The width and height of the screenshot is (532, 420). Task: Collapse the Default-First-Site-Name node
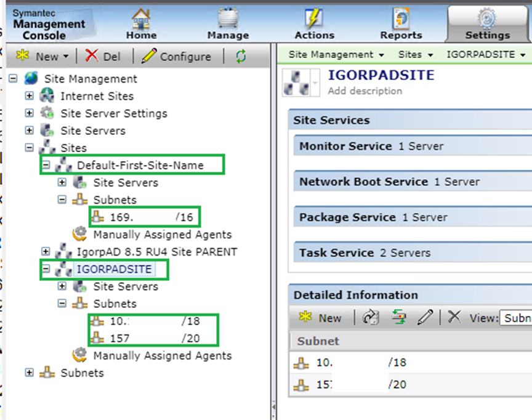46,165
